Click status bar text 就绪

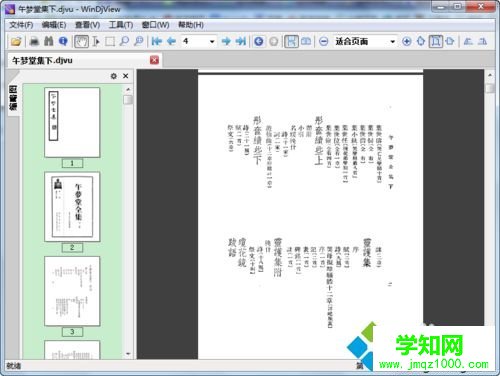pyautogui.click(x=14, y=366)
